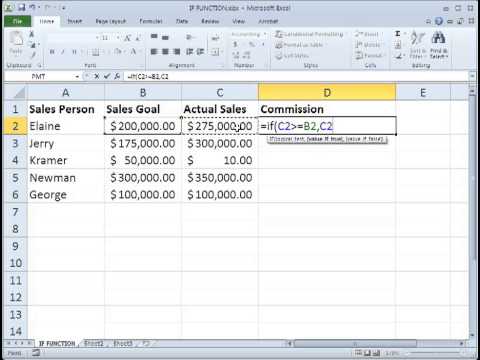Switch to the Insert ribbon tab
480x360 pixels.
[x=75, y=21]
